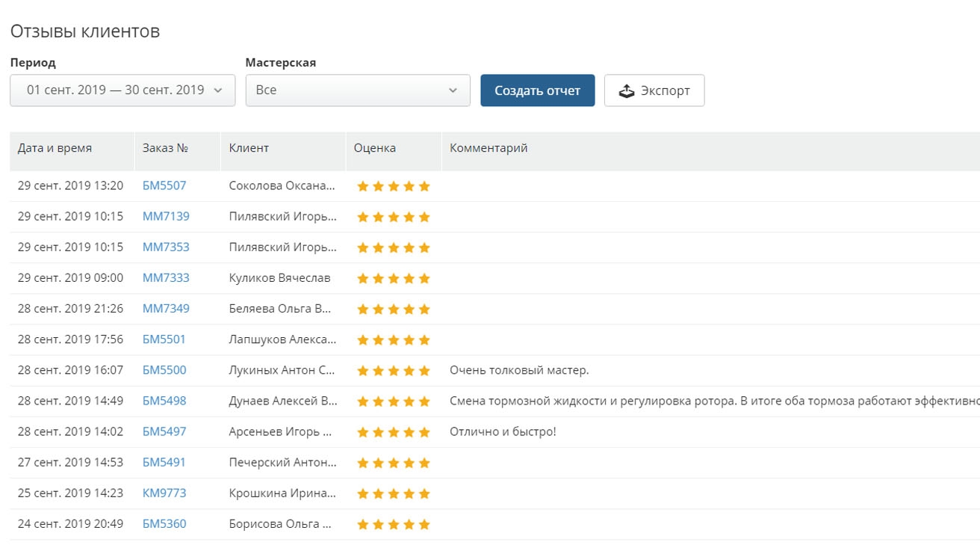Click the Оценка column header
980x548 pixels.
[375, 148]
